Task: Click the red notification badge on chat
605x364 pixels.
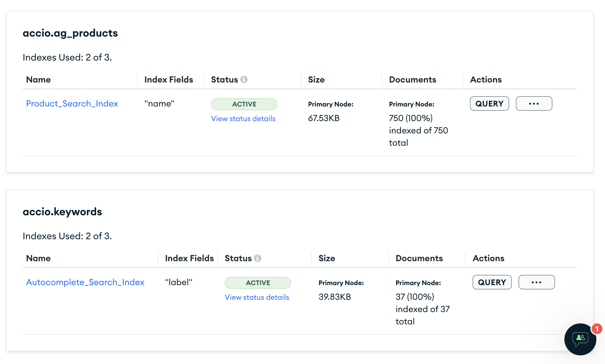Action: [x=597, y=329]
